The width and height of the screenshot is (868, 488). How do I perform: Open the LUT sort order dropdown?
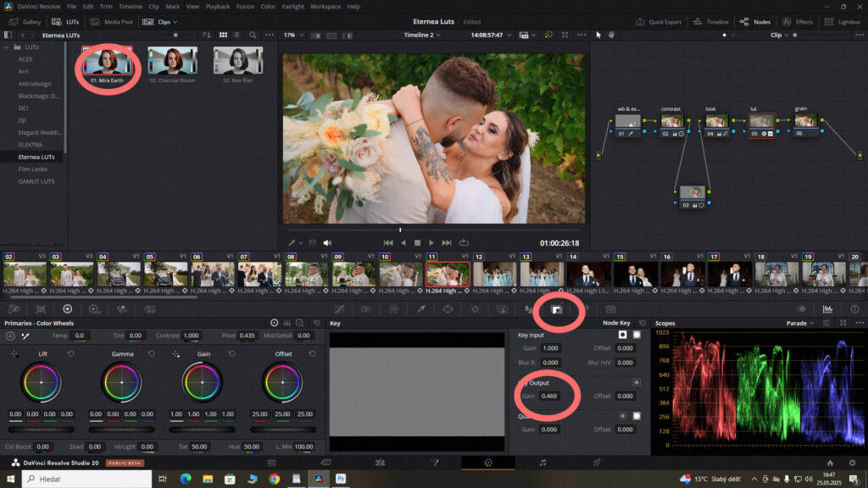pyautogui.click(x=206, y=35)
